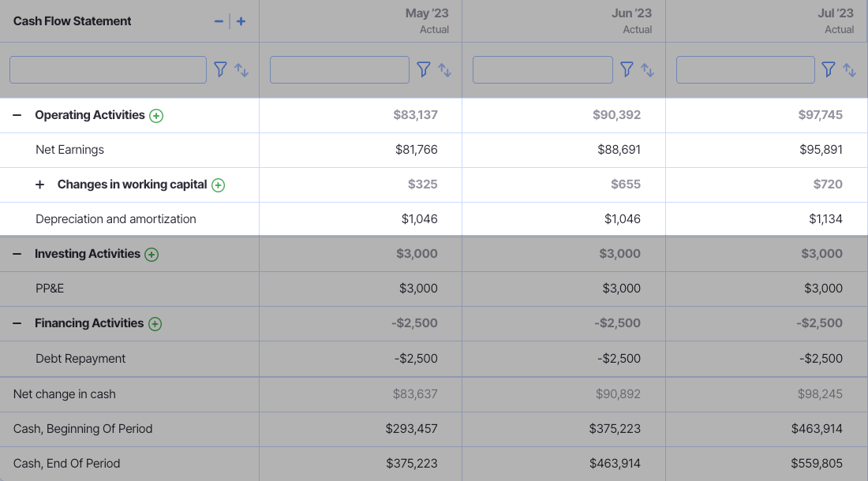
Task: Open the filter for the Jun '23 column
Action: coord(627,69)
